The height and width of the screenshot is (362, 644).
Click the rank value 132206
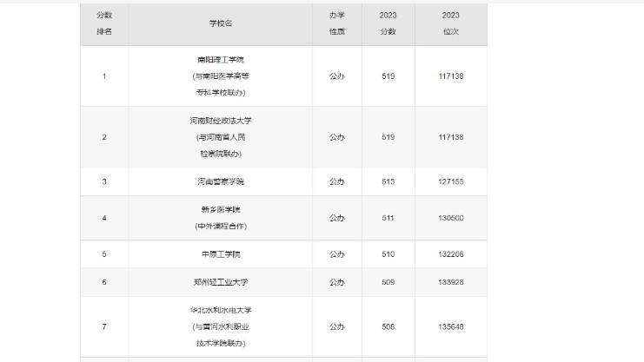(x=450, y=253)
